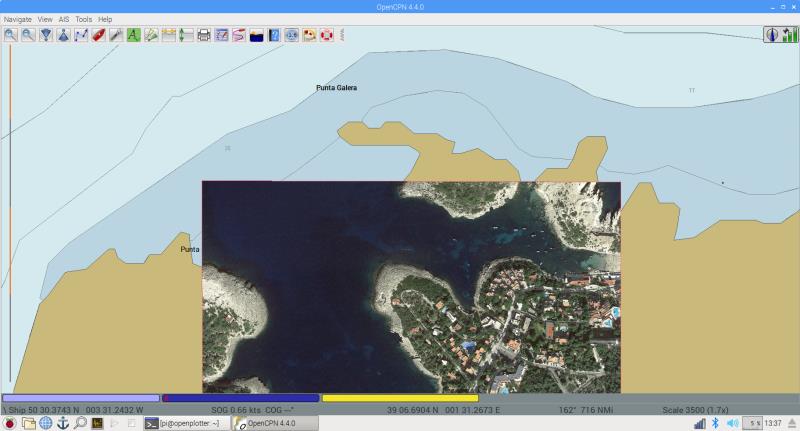The height and width of the screenshot is (431, 800).
Task: Open the About OpenCPN help icon
Action: (x=274, y=35)
